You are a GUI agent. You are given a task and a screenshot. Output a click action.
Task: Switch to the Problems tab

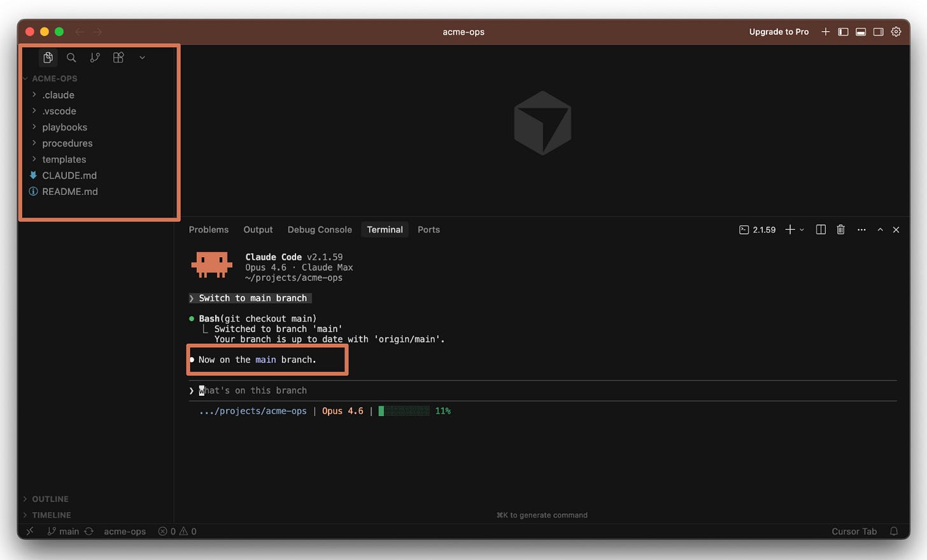pos(208,230)
